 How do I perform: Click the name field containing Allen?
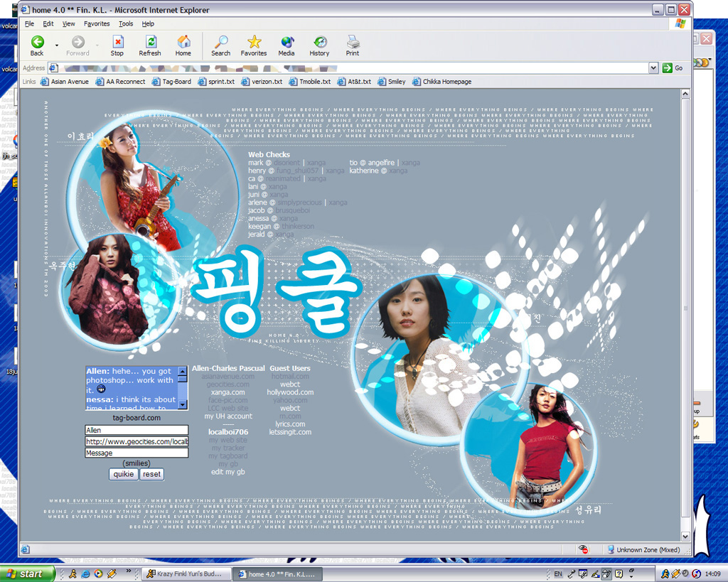[x=136, y=430]
